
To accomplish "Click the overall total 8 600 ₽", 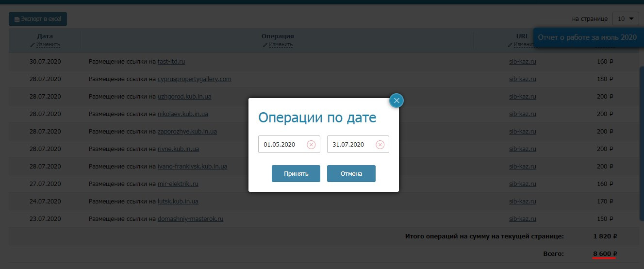I will coord(605,253).
